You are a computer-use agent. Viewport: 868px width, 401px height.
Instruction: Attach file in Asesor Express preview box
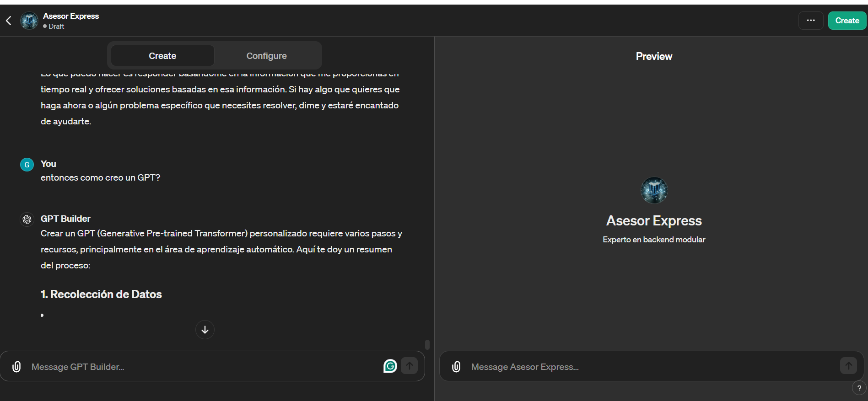456,367
